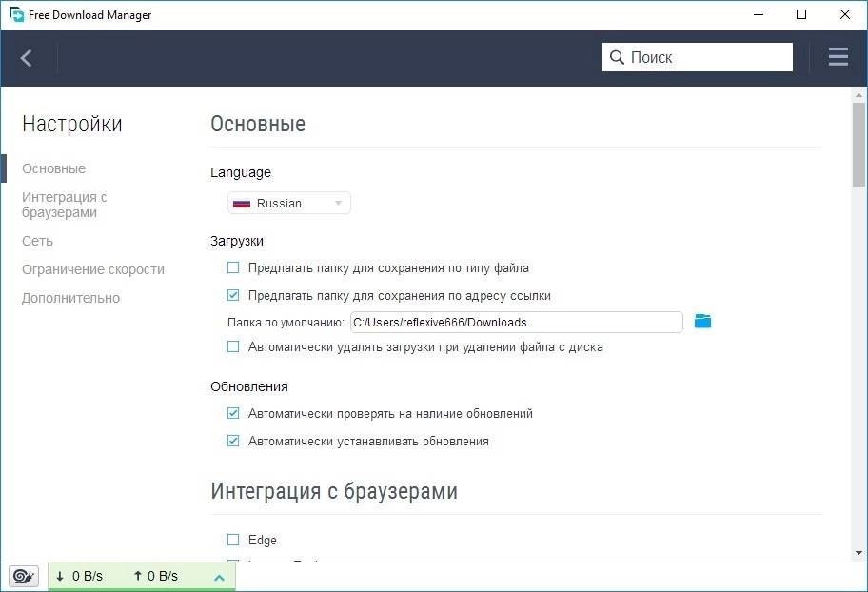Open Дополнительно settings section

pyautogui.click(x=70, y=298)
